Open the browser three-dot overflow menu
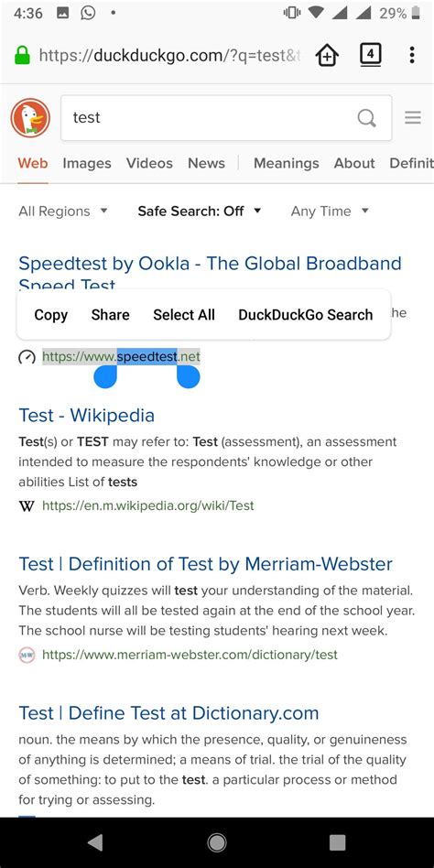Screen dimensions: 434x868 [412, 55]
